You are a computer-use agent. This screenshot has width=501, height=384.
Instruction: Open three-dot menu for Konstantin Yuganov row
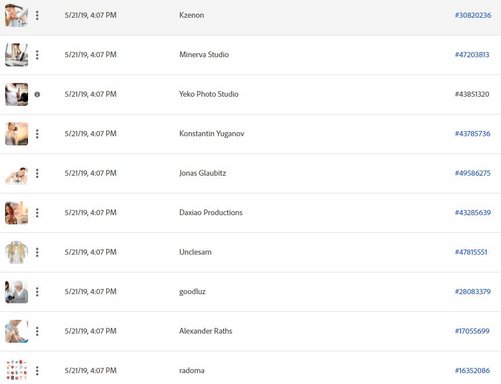pos(37,134)
